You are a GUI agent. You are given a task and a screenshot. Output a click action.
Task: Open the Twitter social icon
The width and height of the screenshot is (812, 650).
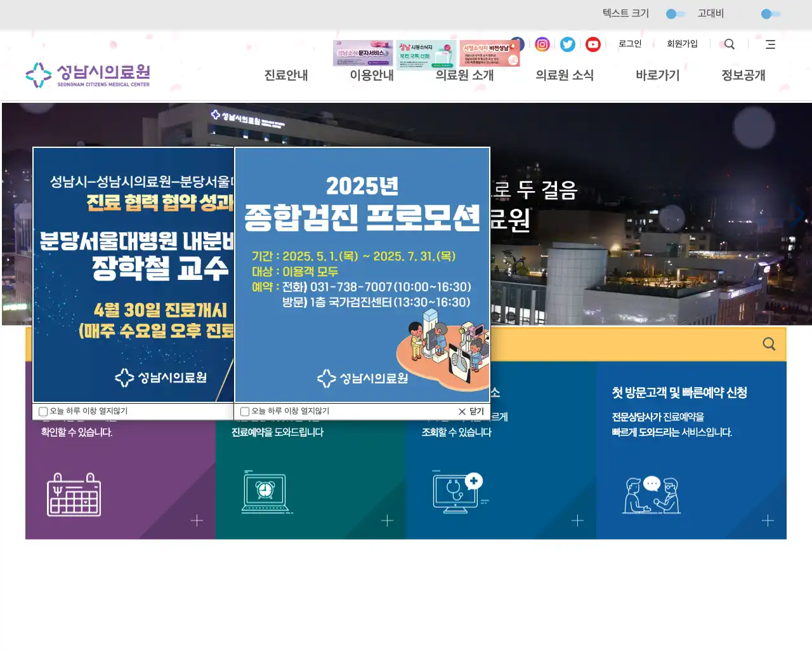tap(568, 44)
